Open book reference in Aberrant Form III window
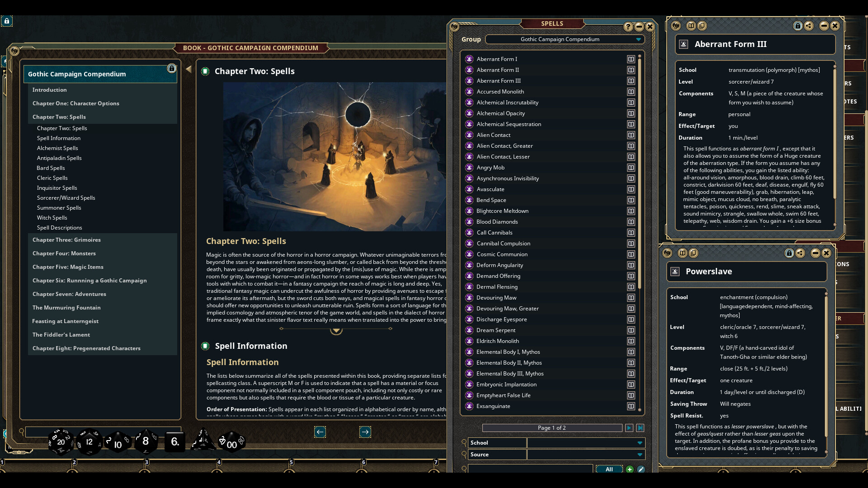This screenshot has height=488, width=868. point(691,26)
